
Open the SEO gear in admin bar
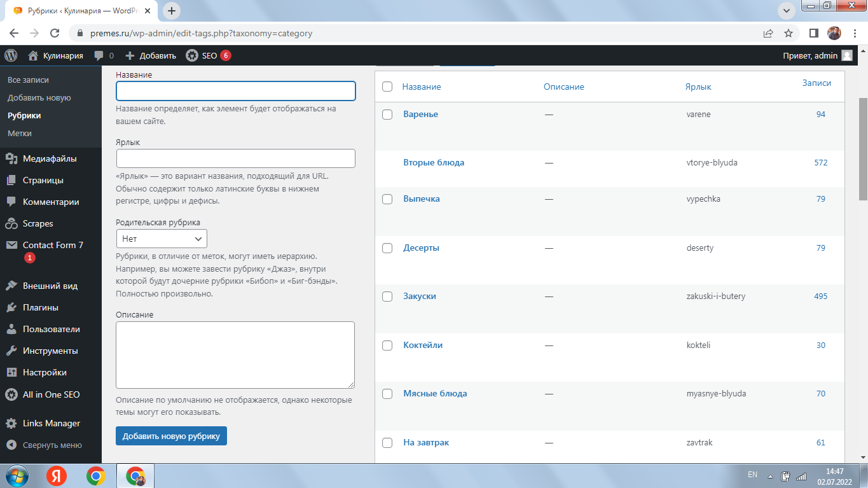[x=192, y=55]
